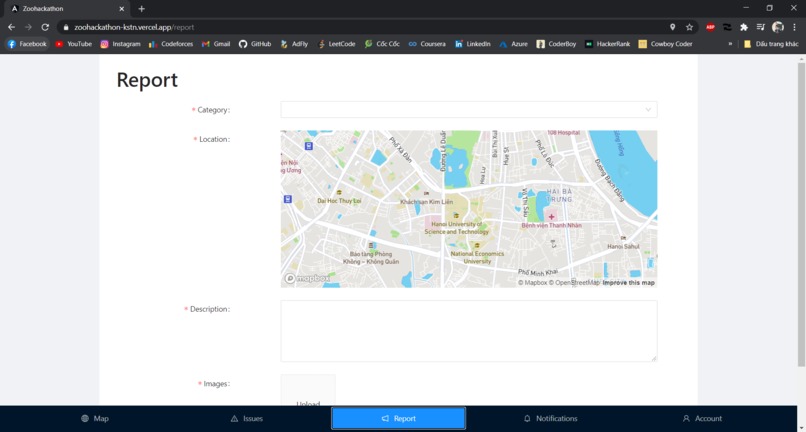View site info via the padlock icon

[x=66, y=27]
